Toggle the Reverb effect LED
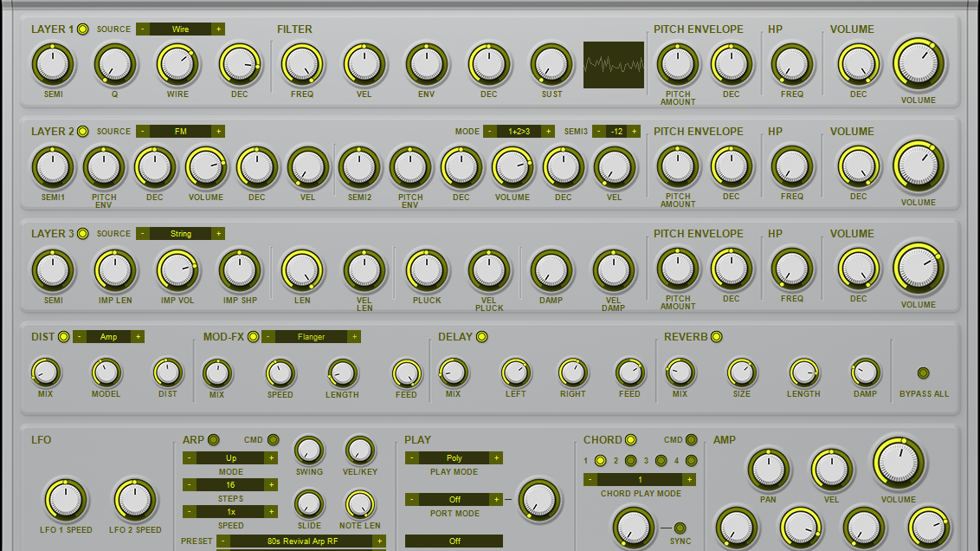The height and width of the screenshot is (551, 980). coord(716,337)
